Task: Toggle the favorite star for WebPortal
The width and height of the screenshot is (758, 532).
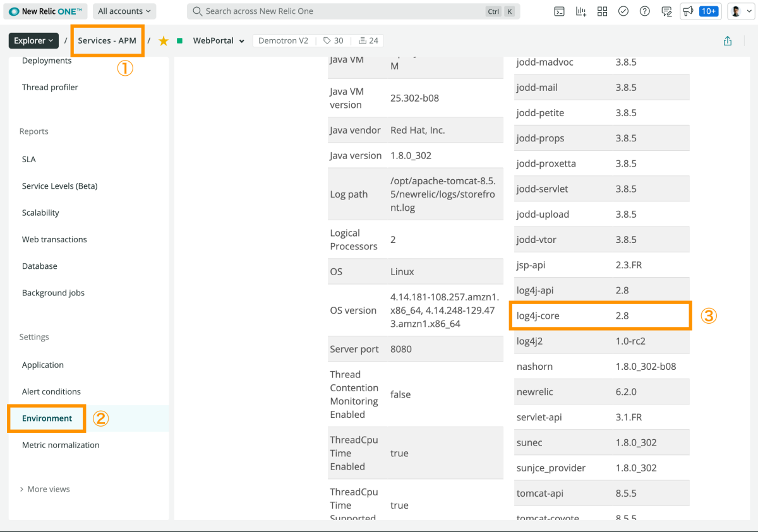Action: (164, 41)
